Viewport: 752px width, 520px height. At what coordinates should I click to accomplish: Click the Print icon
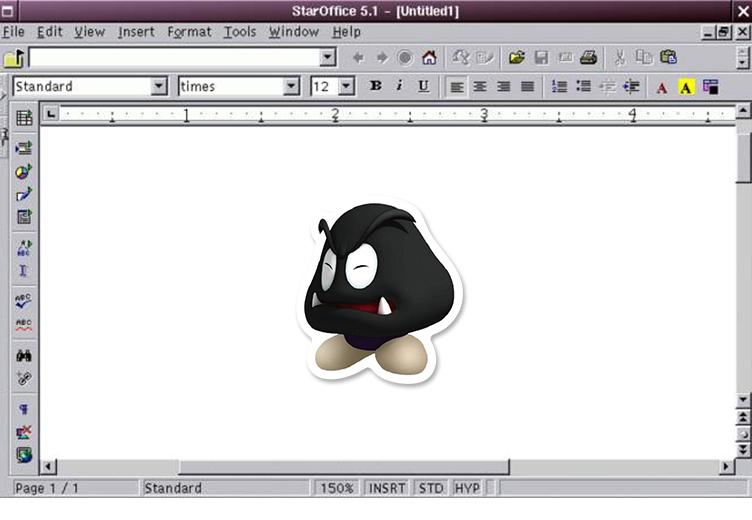pyautogui.click(x=588, y=58)
